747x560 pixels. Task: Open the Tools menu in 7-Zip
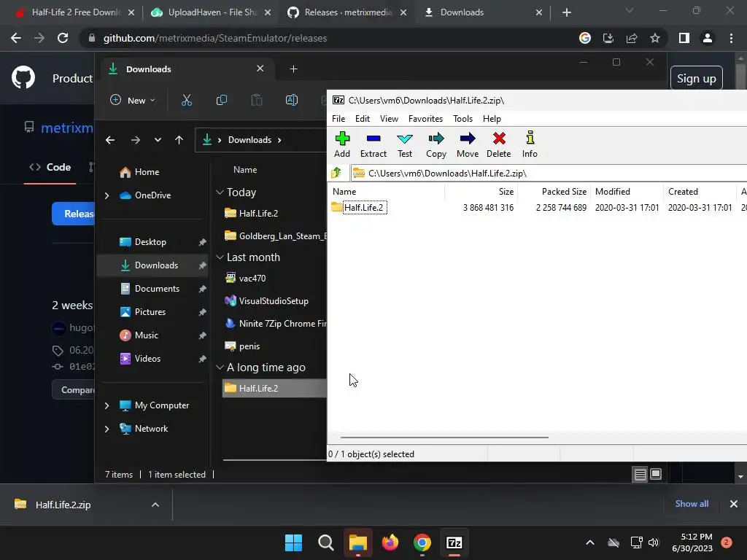[462, 119]
